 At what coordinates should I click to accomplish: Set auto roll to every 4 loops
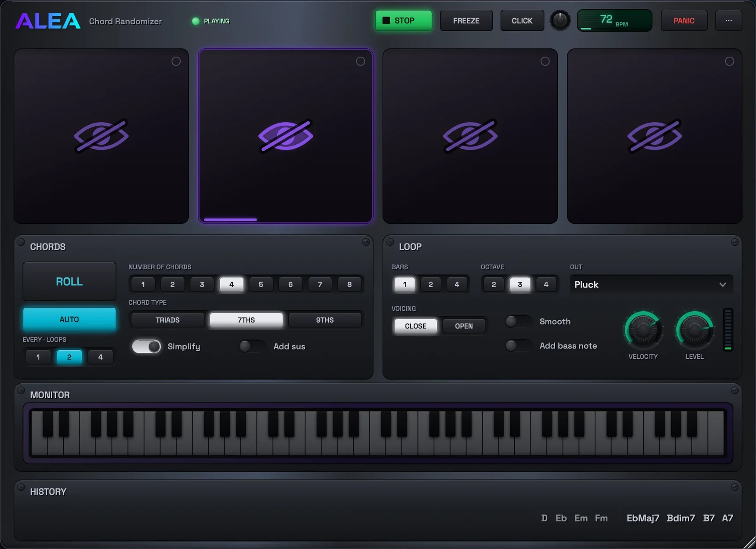click(x=101, y=357)
